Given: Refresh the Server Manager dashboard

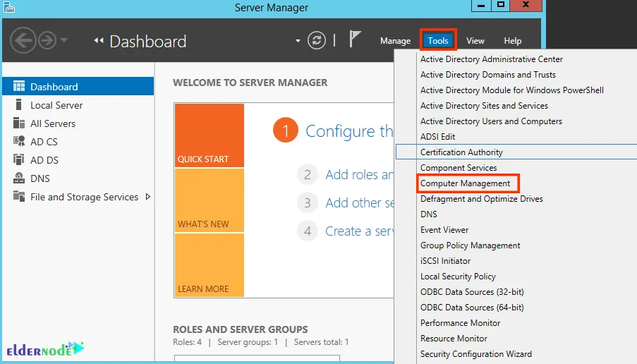Looking at the screenshot, I should [317, 40].
